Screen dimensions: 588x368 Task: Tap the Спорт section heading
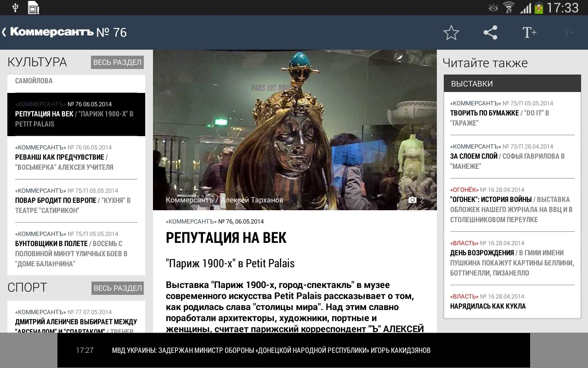(27, 287)
